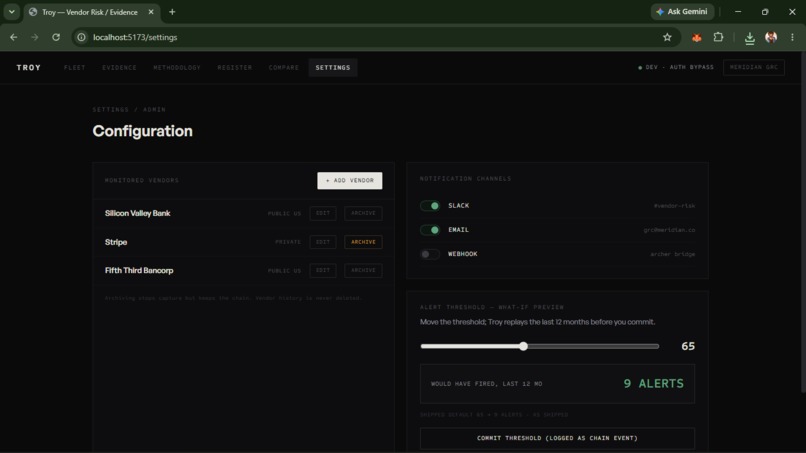Enable the Webhook notification channel
The width and height of the screenshot is (806, 453).
pyautogui.click(x=430, y=254)
